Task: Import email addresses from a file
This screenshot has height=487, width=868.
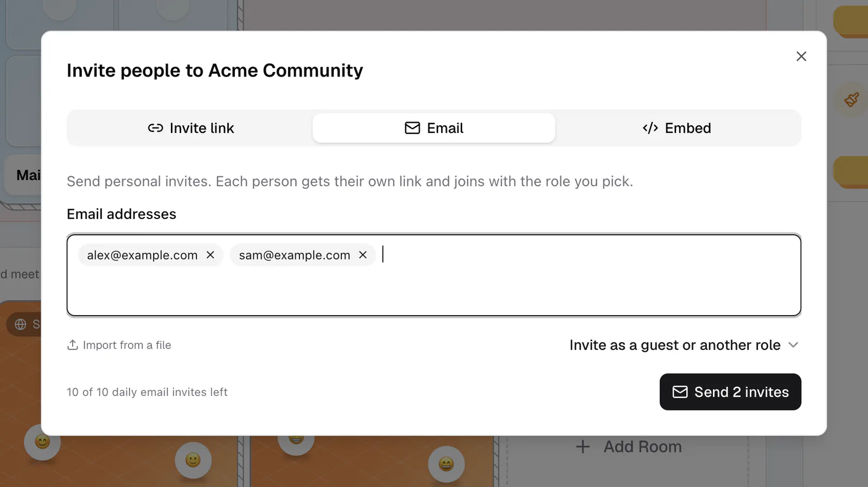Action: [119, 345]
